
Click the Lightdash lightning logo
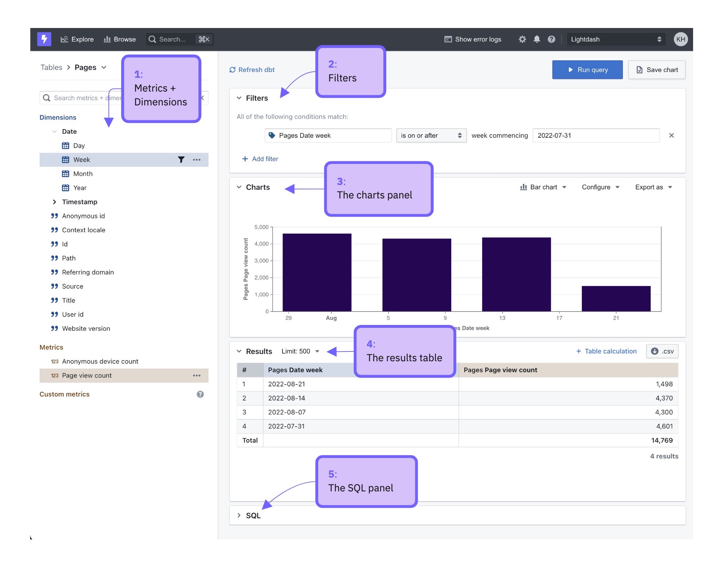tap(44, 39)
